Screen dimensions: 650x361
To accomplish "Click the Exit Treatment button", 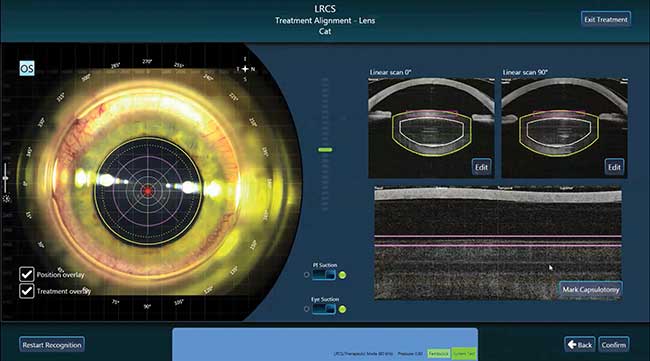I will pos(606,19).
